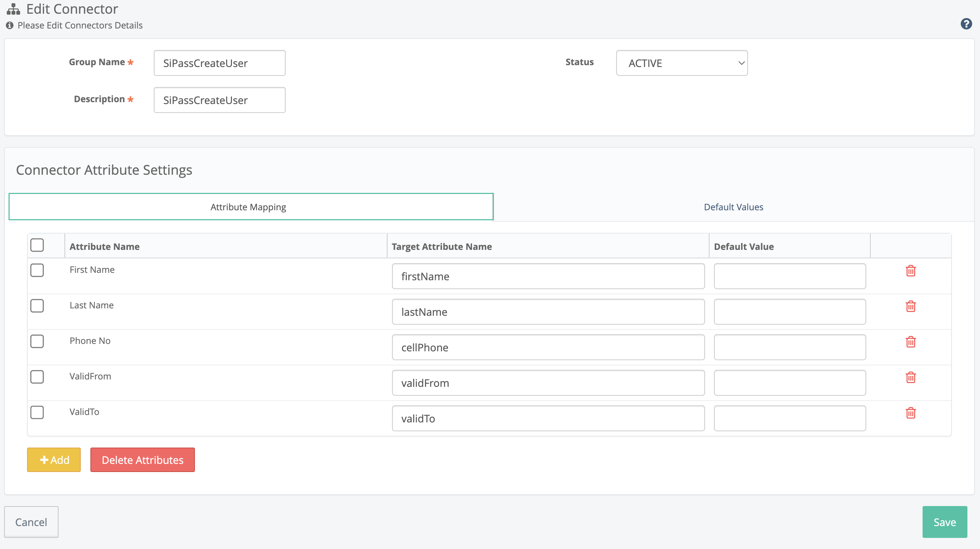Click the Delete Attributes button
This screenshot has width=980, height=549.
click(x=142, y=460)
